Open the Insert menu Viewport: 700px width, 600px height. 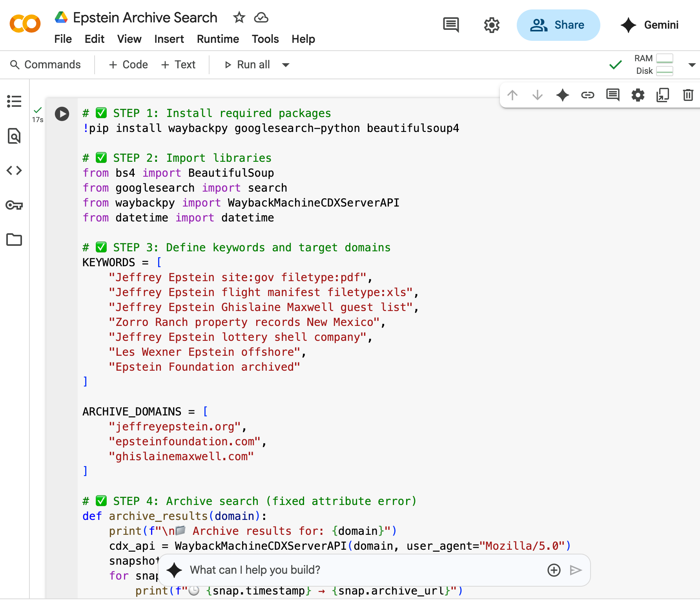click(x=169, y=39)
